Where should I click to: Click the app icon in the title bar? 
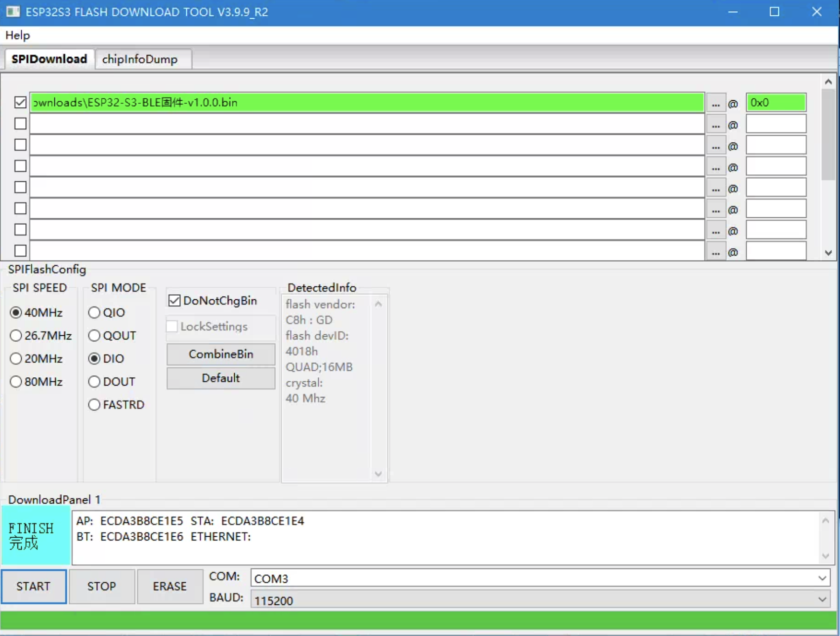click(x=13, y=12)
